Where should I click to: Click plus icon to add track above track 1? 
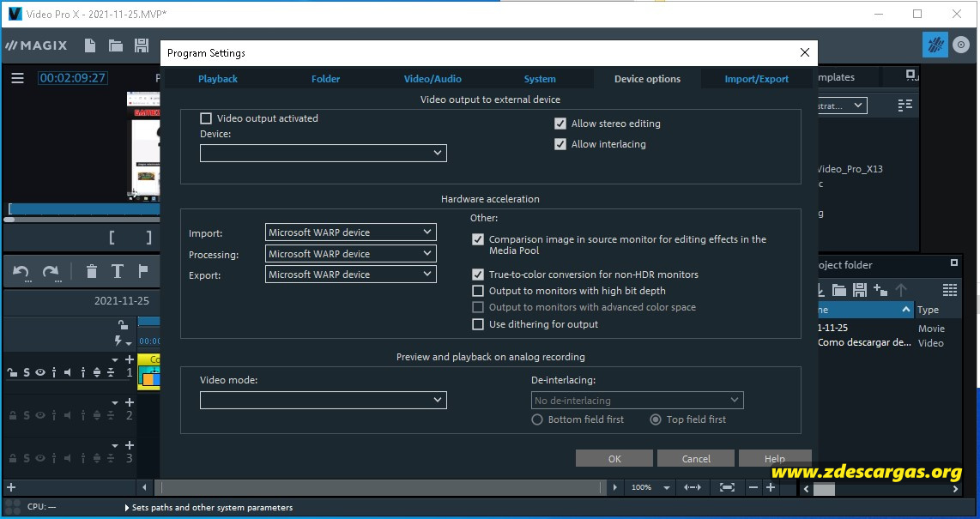click(x=130, y=359)
